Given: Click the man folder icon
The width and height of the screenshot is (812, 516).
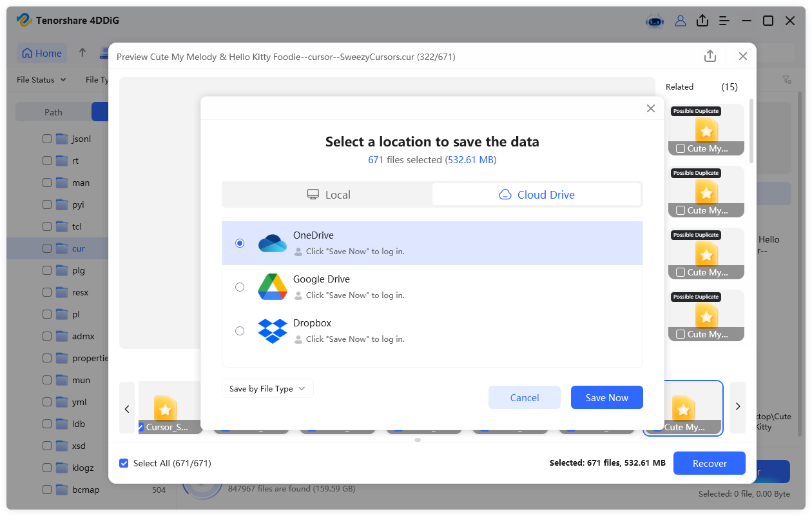Looking at the screenshot, I should point(62,183).
